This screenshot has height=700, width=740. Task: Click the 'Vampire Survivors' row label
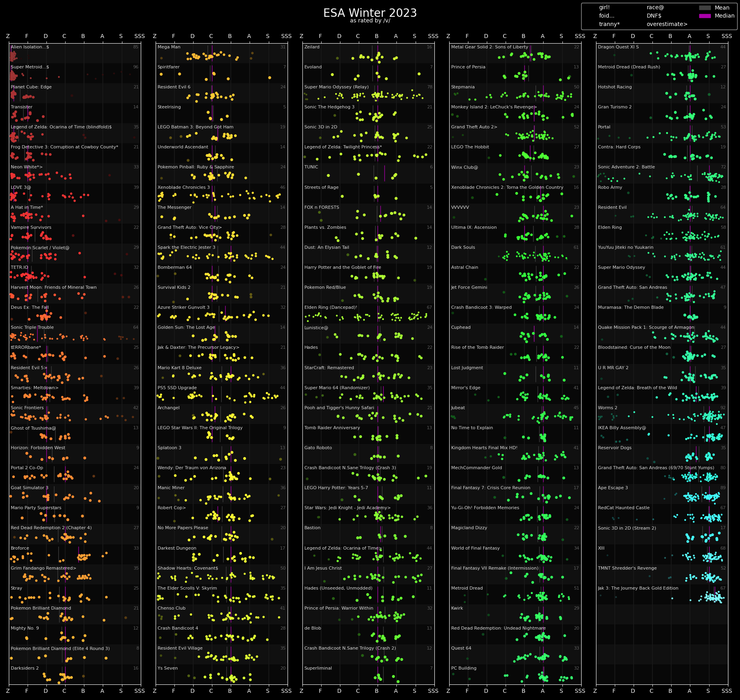coord(31,228)
